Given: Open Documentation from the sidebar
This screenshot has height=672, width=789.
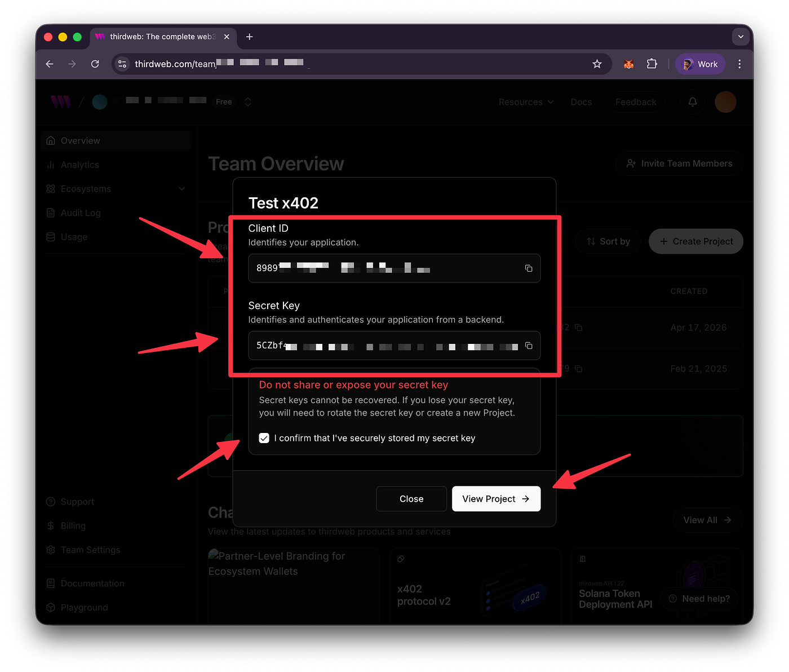Looking at the screenshot, I should click(x=116, y=583).
